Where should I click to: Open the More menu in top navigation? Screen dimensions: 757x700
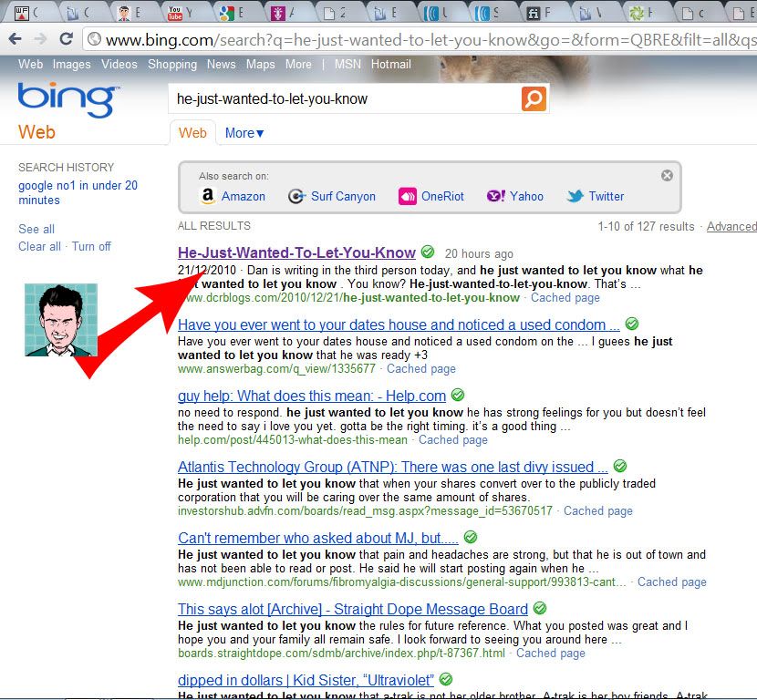point(298,65)
